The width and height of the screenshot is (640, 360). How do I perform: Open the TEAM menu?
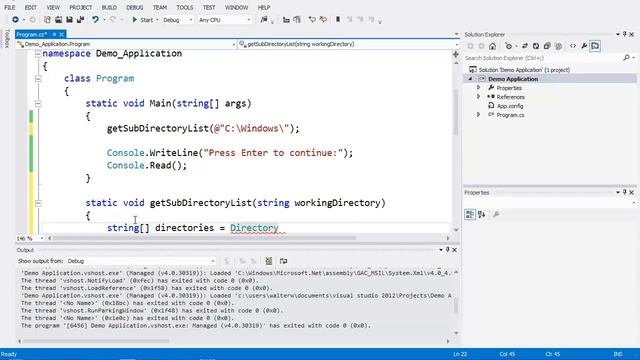tap(160, 7)
